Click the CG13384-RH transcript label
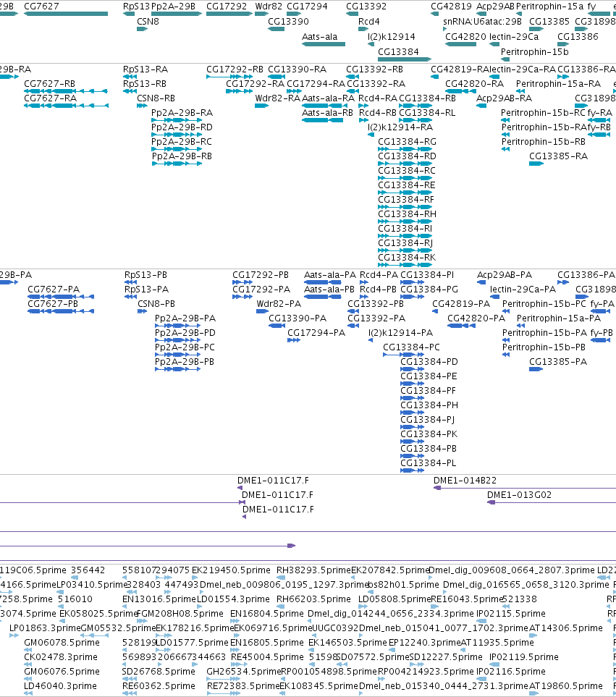Screen dimensions: 616x697 tap(407, 214)
